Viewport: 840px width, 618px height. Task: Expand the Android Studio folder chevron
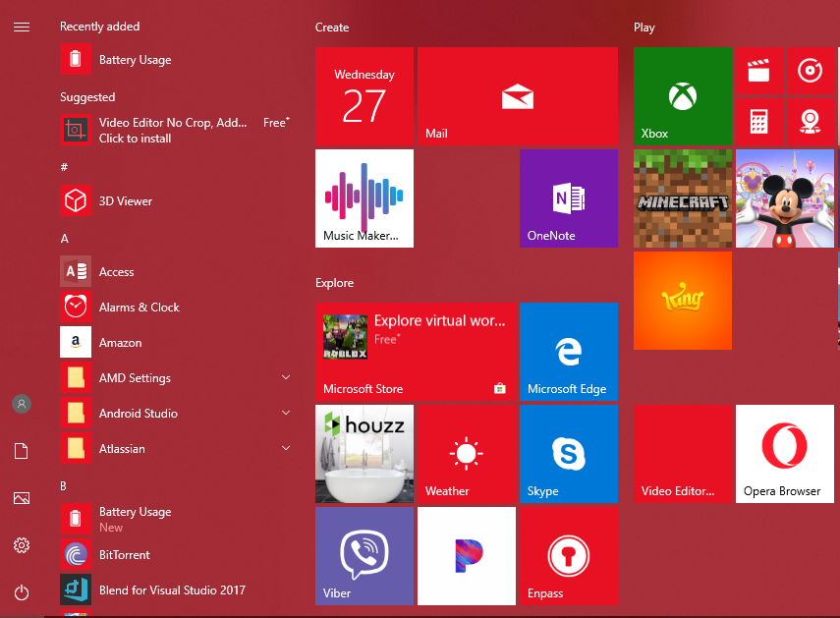click(x=286, y=413)
